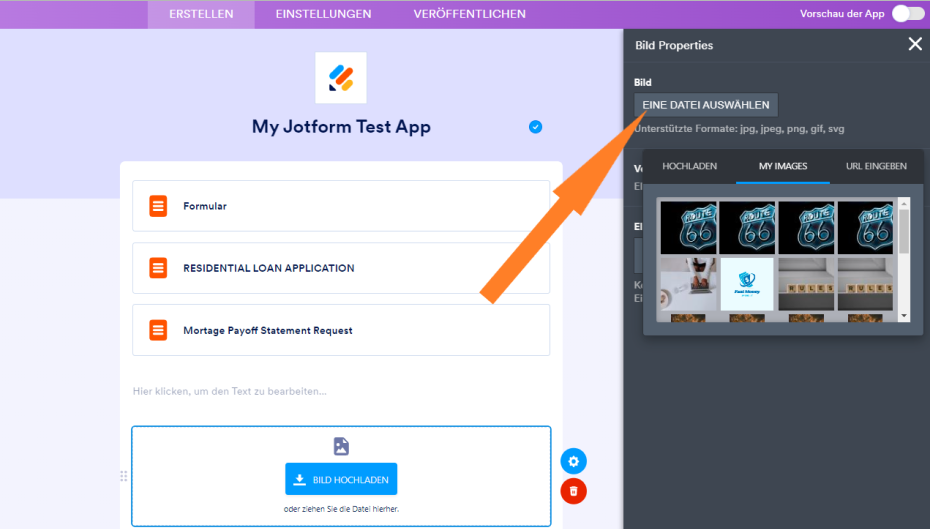The image size is (930, 529).
Task: Click the image file icon above BILD HOCHLADEN
Action: coord(341,446)
